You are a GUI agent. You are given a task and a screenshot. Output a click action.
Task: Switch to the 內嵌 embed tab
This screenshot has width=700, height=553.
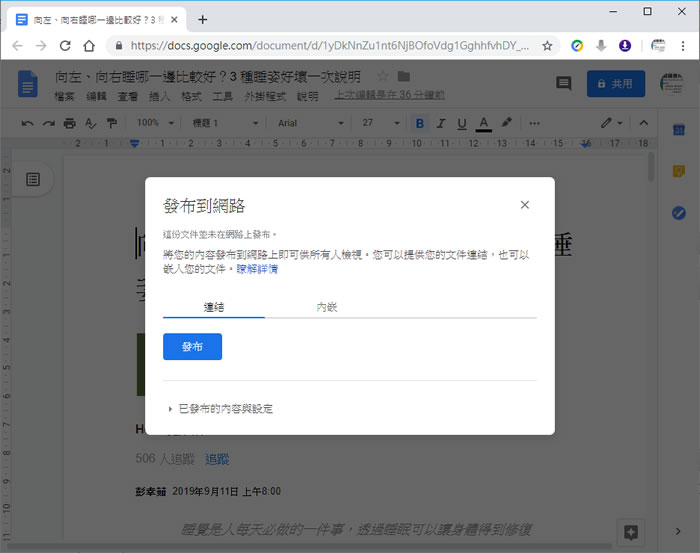(x=326, y=307)
